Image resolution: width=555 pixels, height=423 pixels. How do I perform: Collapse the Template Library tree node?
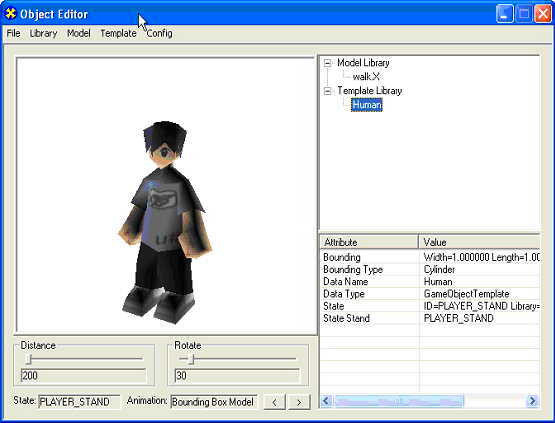click(x=328, y=91)
